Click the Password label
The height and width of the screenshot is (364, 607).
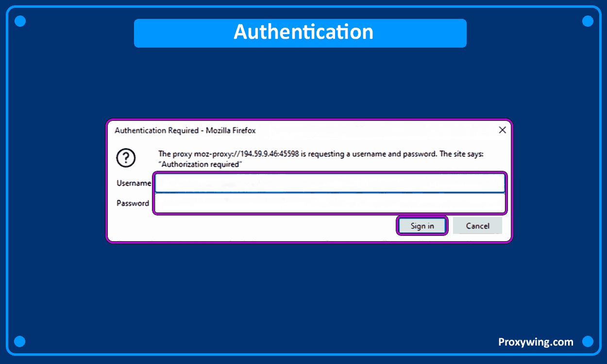(x=133, y=203)
